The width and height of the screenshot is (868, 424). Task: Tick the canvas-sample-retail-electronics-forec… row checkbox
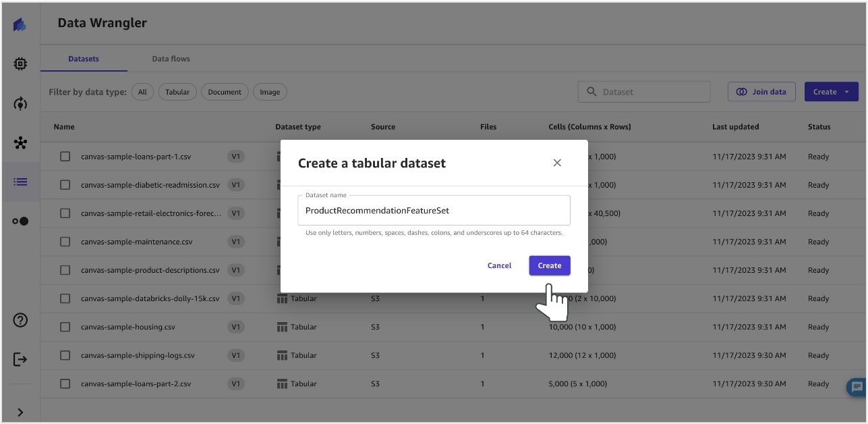[x=65, y=213]
